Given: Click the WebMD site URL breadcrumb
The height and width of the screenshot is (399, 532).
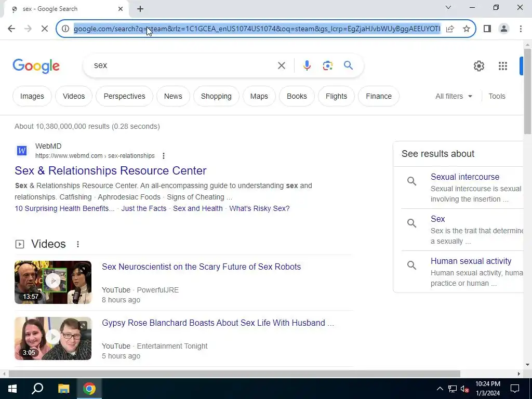Looking at the screenshot, I should click(x=95, y=156).
